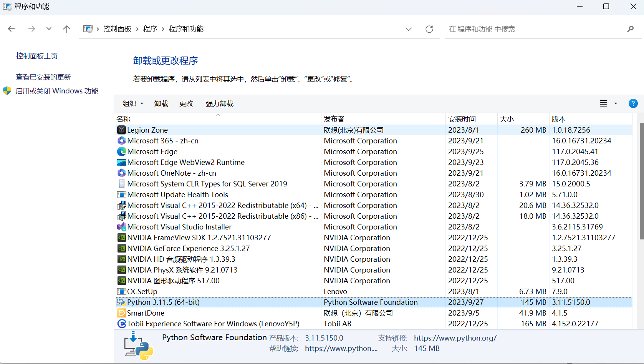644x364 pixels.
Task: Sort by the 安装时间 column header
Action: tap(472, 119)
